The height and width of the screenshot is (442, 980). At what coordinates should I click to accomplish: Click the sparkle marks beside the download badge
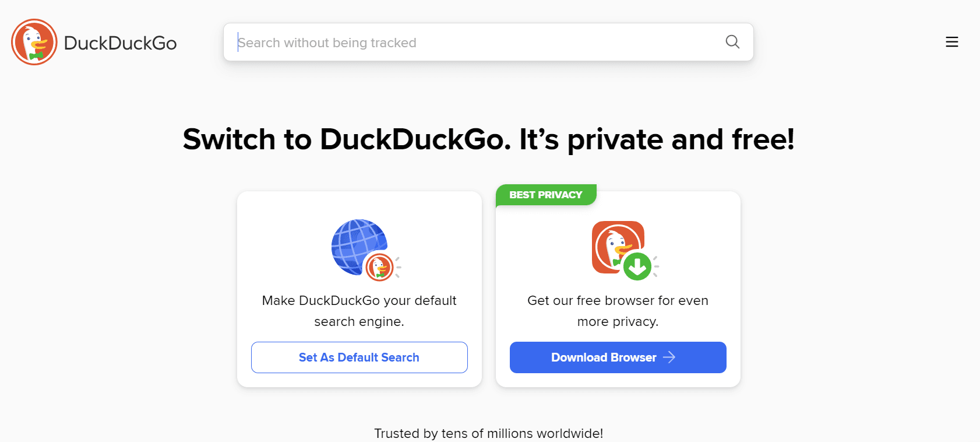click(656, 266)
